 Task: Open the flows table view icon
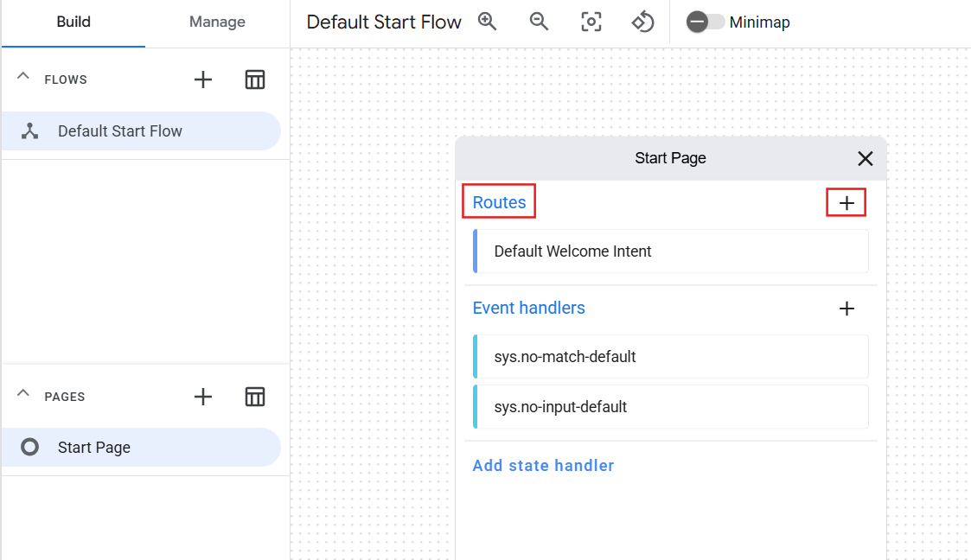pos(254,80)
